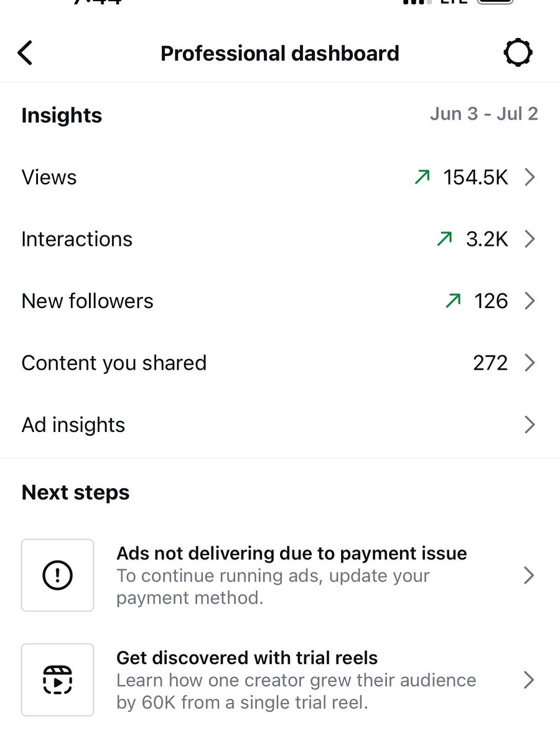Open Get discovered with trial reels
The image size is (560, 747).
tap(280, 680)
